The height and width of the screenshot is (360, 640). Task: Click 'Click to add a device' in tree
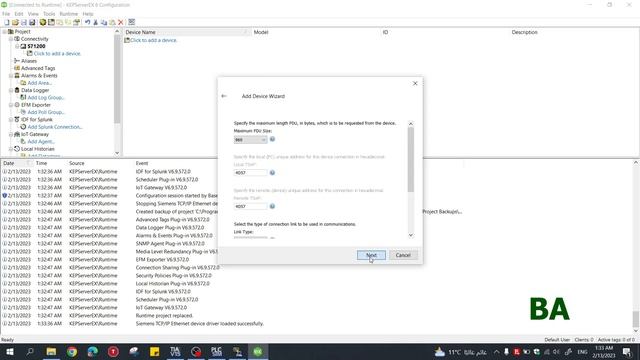(57, 53)
